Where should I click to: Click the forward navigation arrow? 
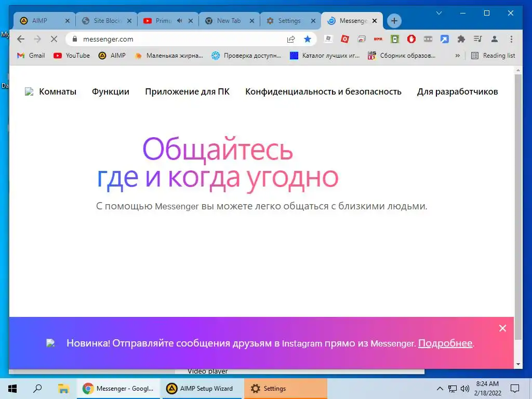tap(37, 39)
